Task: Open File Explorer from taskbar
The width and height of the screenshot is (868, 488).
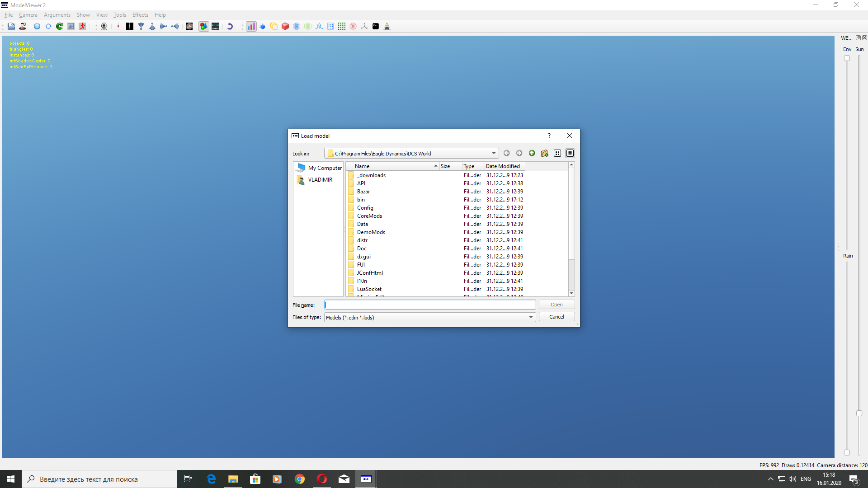Action: (x=233, y=479)
